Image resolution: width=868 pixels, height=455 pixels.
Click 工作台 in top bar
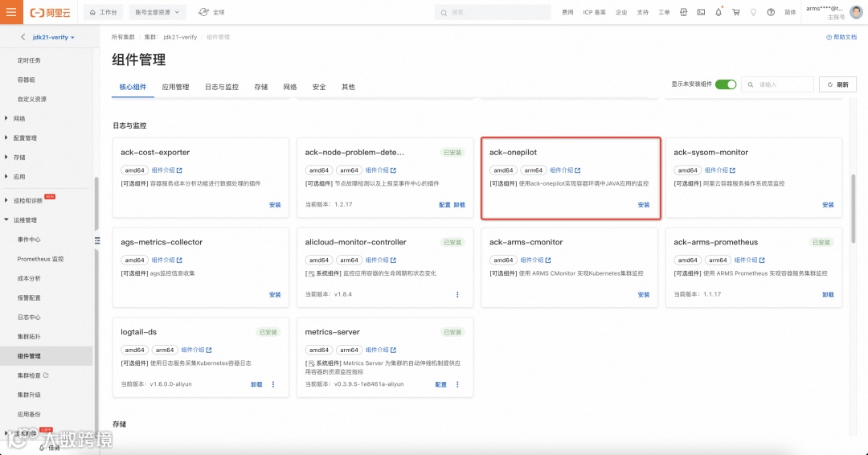(x=103, y=12)
